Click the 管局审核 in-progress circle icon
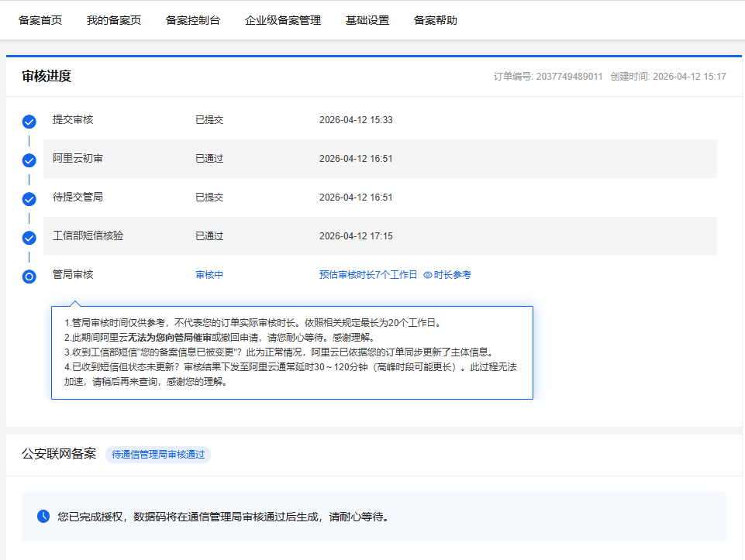Viewport: 745px width, 560px height. 29,277
